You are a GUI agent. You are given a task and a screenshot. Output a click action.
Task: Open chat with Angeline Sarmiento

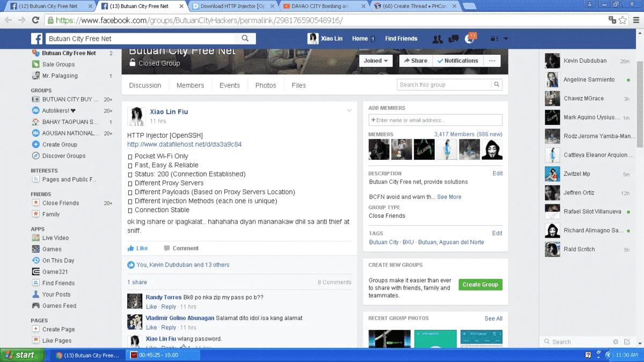[588, 80]
